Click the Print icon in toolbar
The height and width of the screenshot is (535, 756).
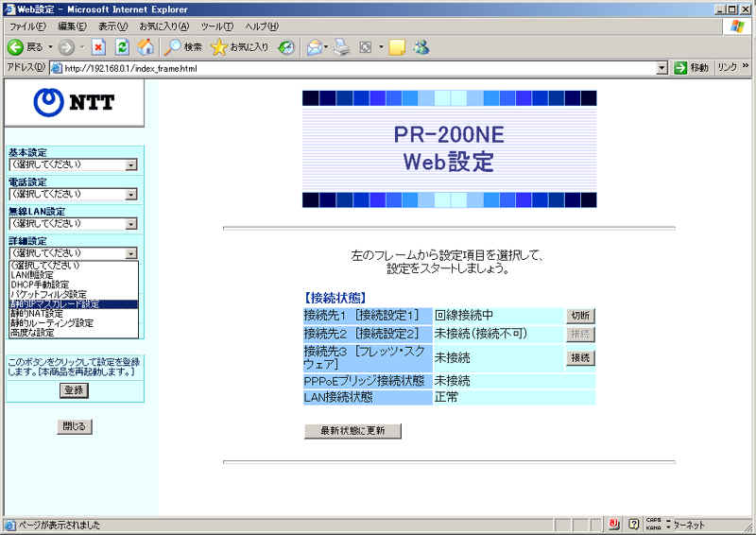click(x=342, y=47)
